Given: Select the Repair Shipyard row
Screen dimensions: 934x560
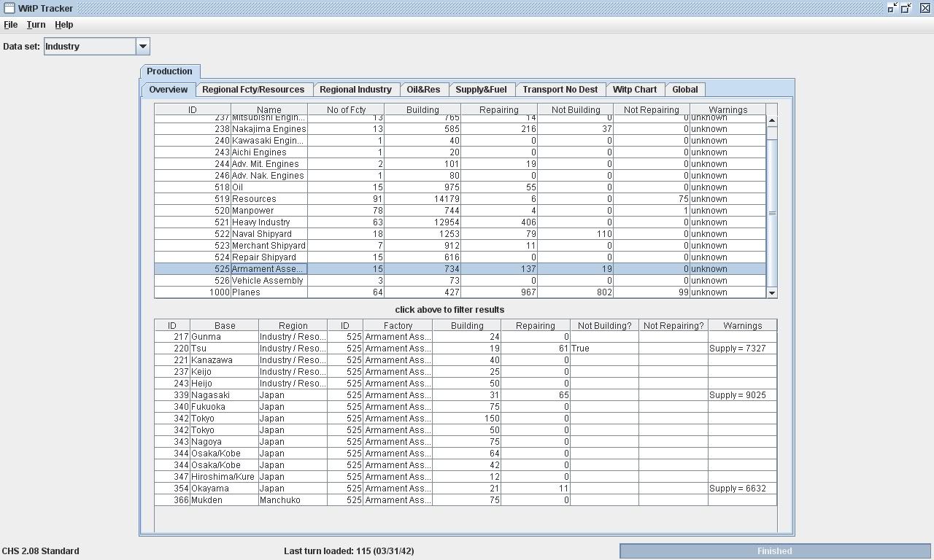Looking at the screenshot, I should click(x=460, y=257).
